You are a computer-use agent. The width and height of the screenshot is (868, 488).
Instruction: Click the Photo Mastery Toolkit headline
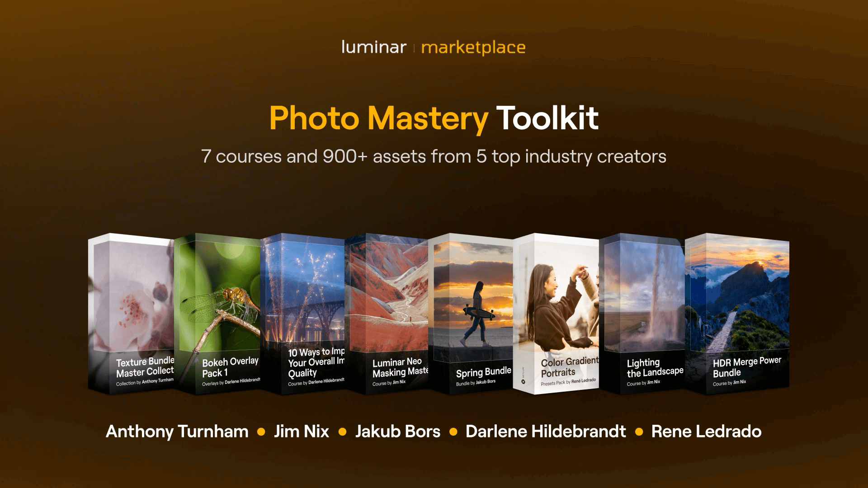(434, 118)
